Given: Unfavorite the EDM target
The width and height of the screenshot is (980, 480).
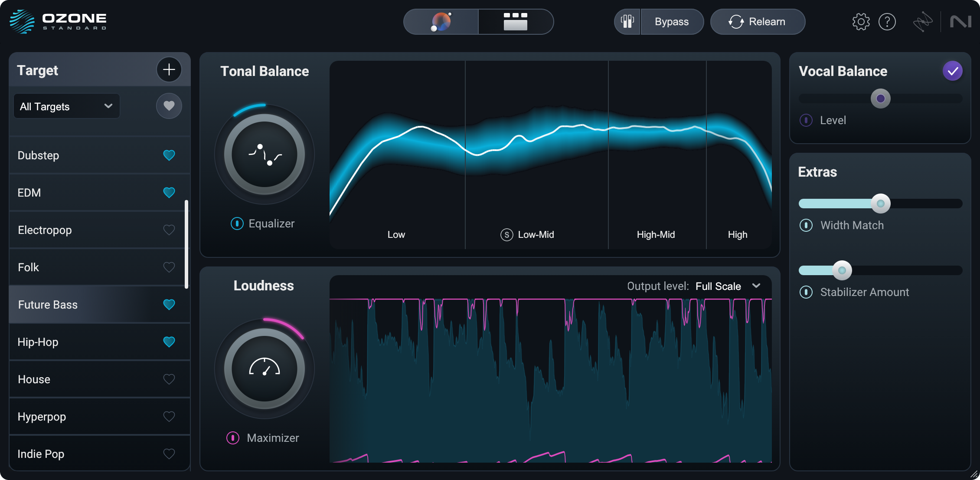Looking at the screenshot, I should pyautogui.click(x=169, y=192).
